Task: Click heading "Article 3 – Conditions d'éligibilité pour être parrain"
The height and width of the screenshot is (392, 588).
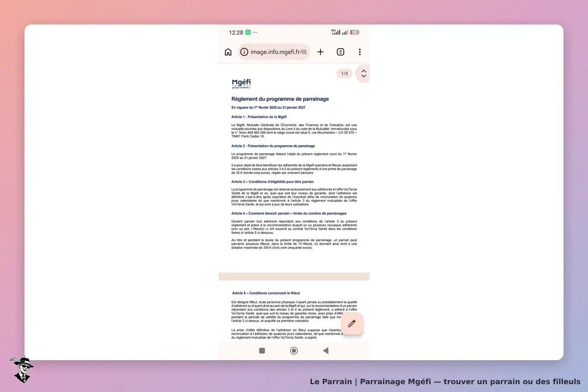Action: [272, 182]
